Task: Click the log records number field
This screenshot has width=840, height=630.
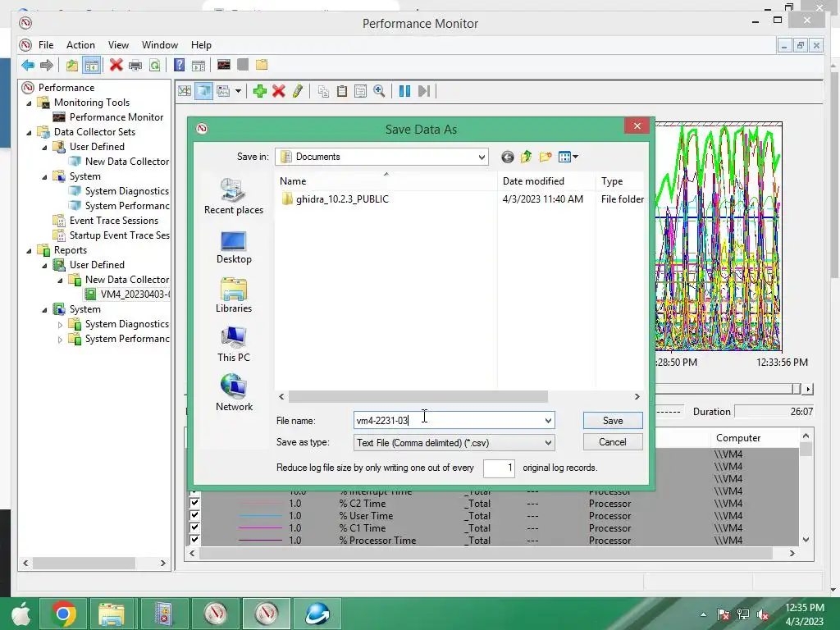Action: [x=499, y=468]
